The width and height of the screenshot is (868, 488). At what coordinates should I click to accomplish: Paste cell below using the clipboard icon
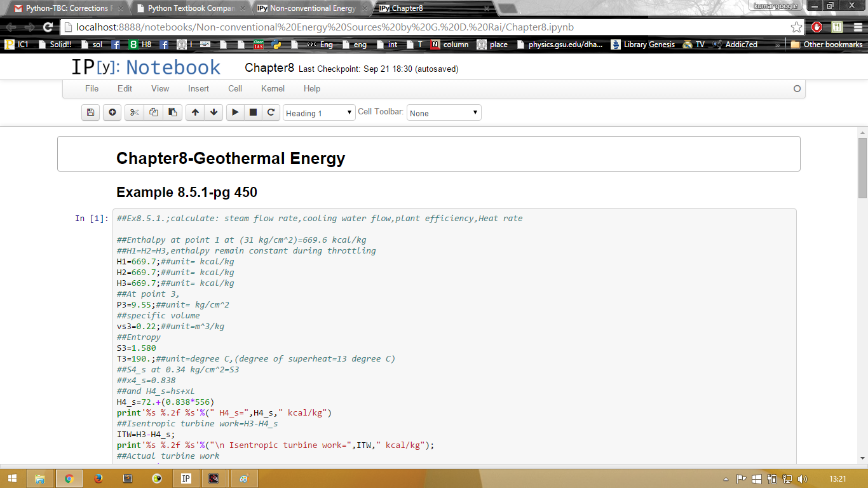click(172, 112)
